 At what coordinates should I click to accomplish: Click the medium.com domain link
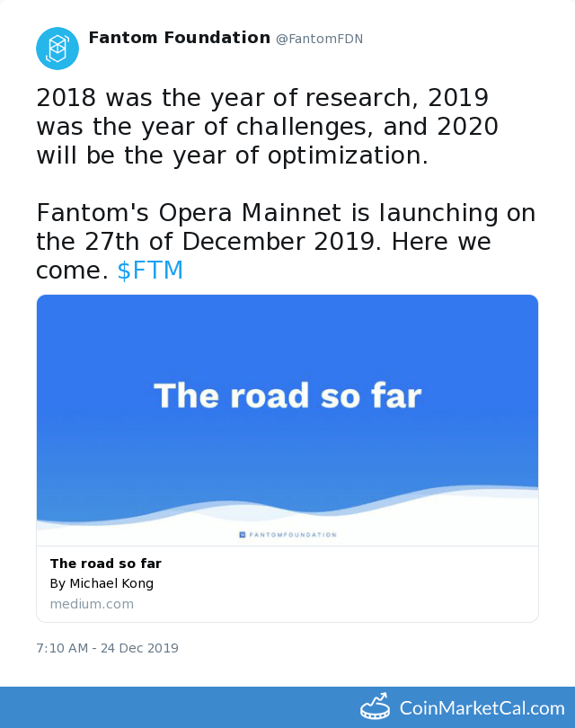(x=92, y=604)
